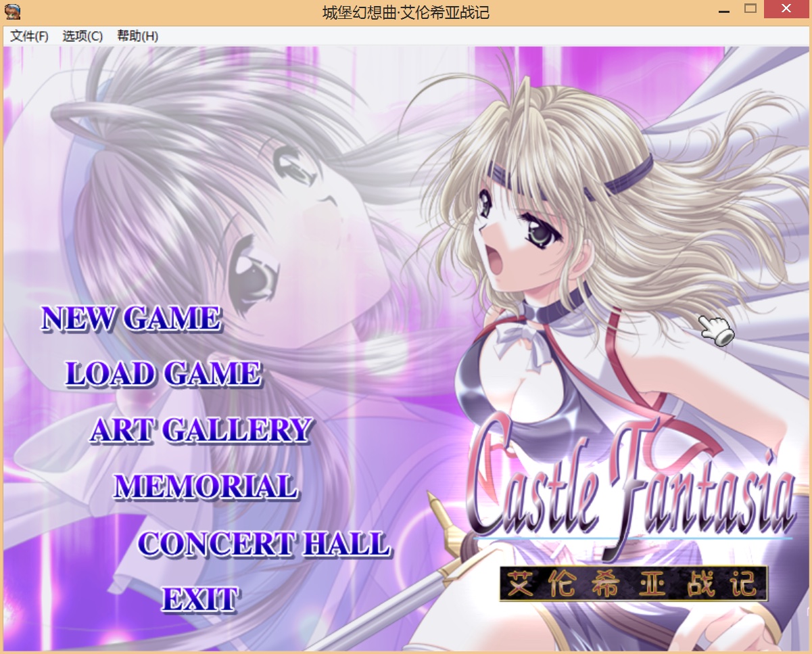Close the 城堡幻想曲 window

pyautogui.click(x=786, y=9)
